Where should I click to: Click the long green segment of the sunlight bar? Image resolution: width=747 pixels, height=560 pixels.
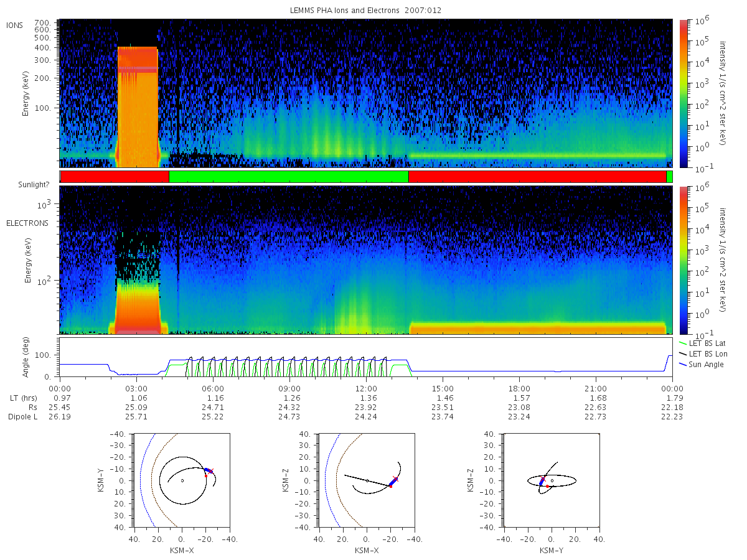point(288,177)
